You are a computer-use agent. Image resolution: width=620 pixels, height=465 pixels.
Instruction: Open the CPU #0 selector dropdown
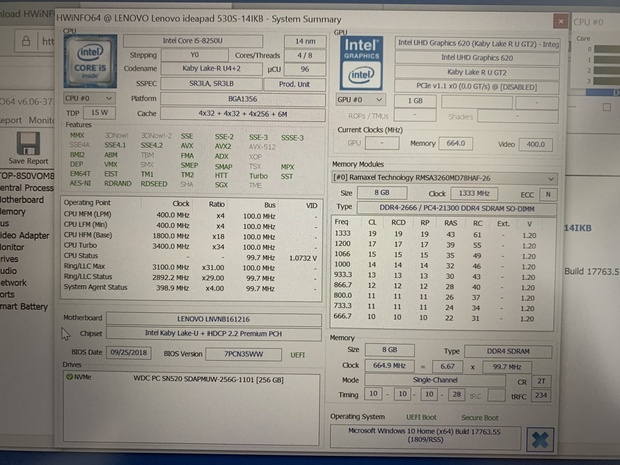click(89, 98)
